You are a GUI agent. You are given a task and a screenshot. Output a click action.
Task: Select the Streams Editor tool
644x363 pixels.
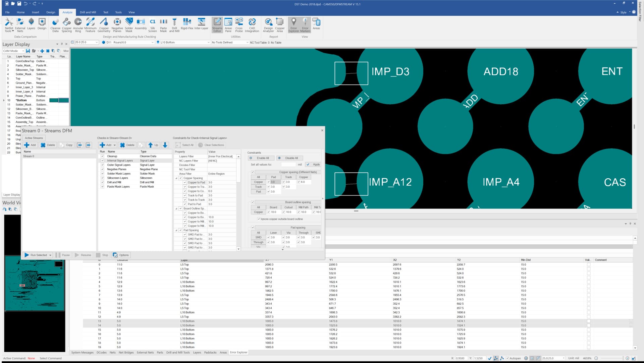(217, 23)
